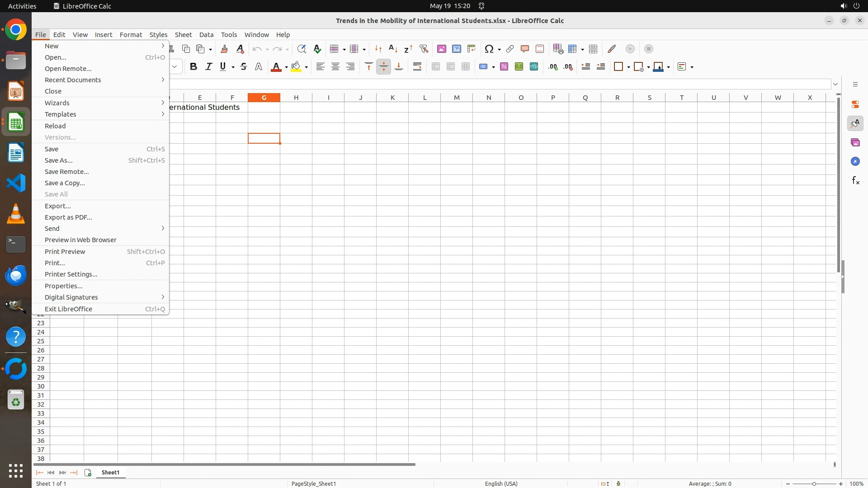Click the Insert Image toolbar icon
The width and height of the screenshot is (868, 488).
pyautogui.click(x=441, y=49)
